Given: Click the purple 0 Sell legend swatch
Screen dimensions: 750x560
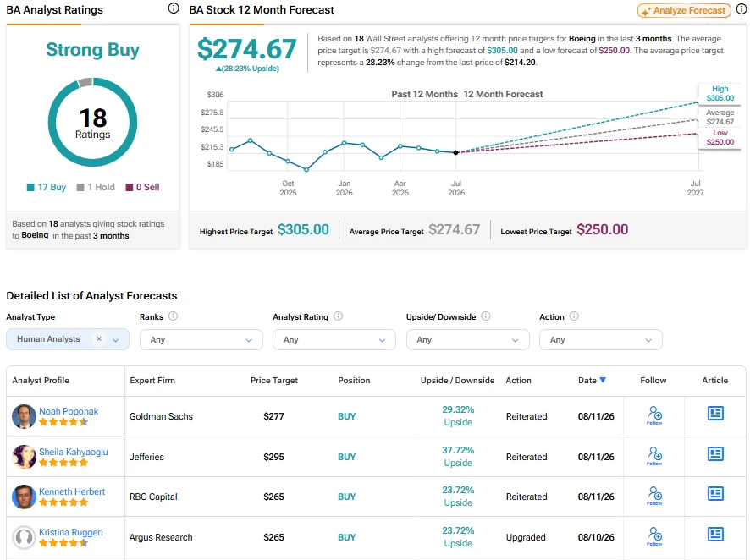Looking at the screenshot, I should click(x=130, y=187).
